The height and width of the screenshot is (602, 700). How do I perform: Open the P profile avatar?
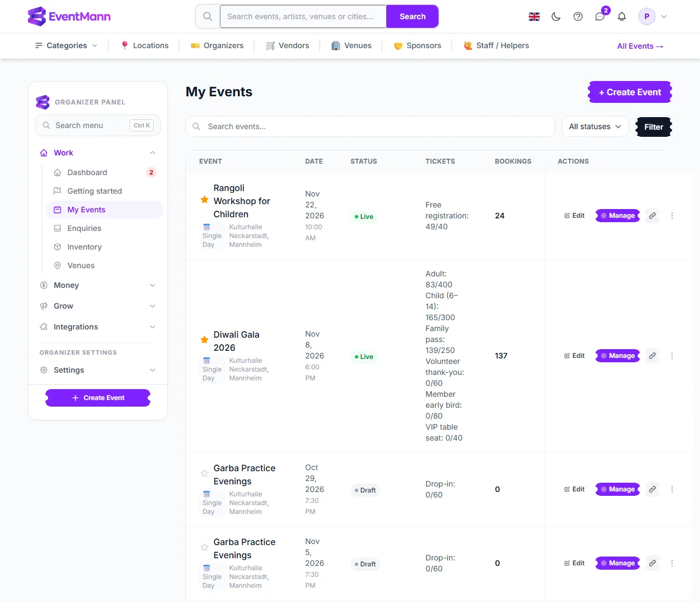click(x=647, y=16)
